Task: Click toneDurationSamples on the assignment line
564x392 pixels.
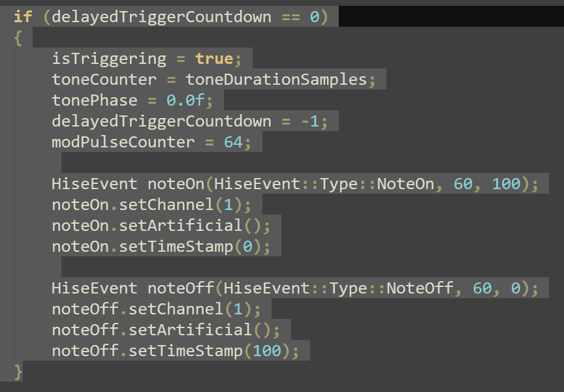Action: [277, 80]
